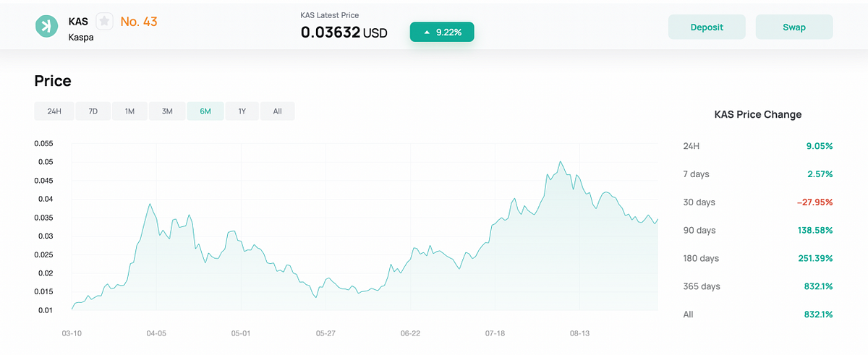This screenshot has width=868, height=355.
Task: Switch to the 1Y chart view
Action: coord(242,111)
